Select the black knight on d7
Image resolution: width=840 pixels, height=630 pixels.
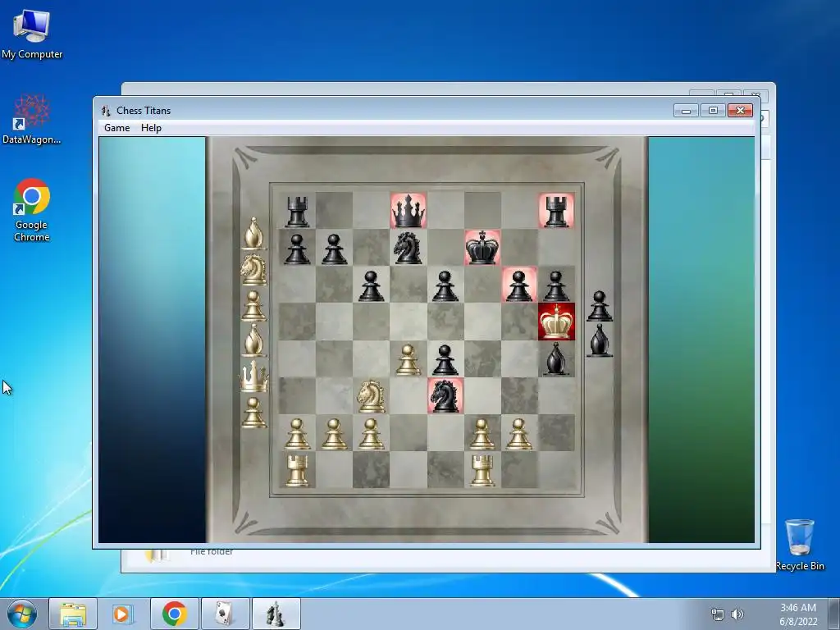(408, 248)
